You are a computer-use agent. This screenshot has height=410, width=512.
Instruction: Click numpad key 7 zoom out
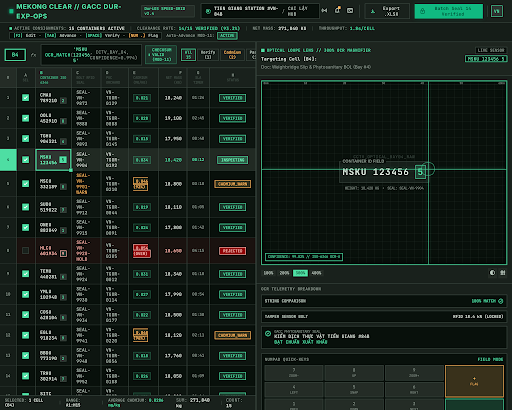click(294, 373)
